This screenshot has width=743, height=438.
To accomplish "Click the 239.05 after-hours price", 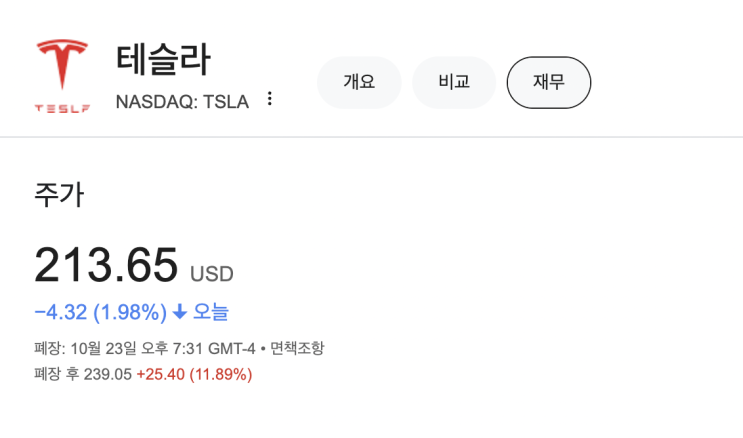I will pos(111,374).
